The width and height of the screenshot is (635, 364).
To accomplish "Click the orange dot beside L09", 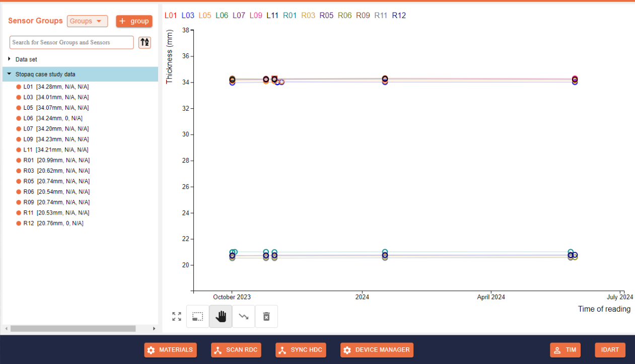I will point(19,139).
